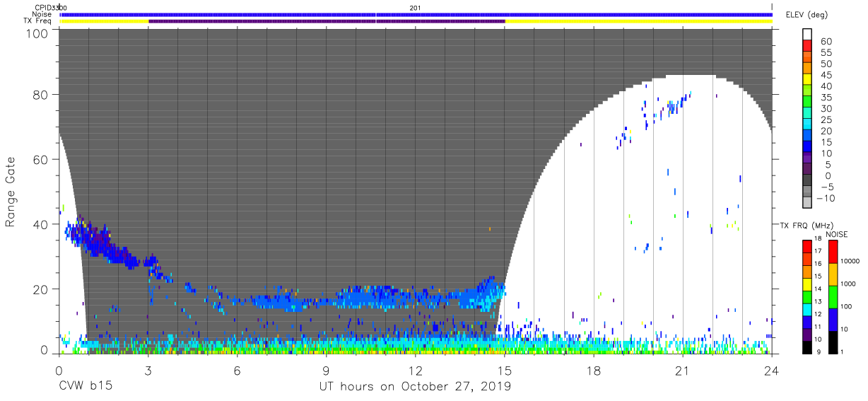Click the 'CPID' label at top left

(42, 7)
